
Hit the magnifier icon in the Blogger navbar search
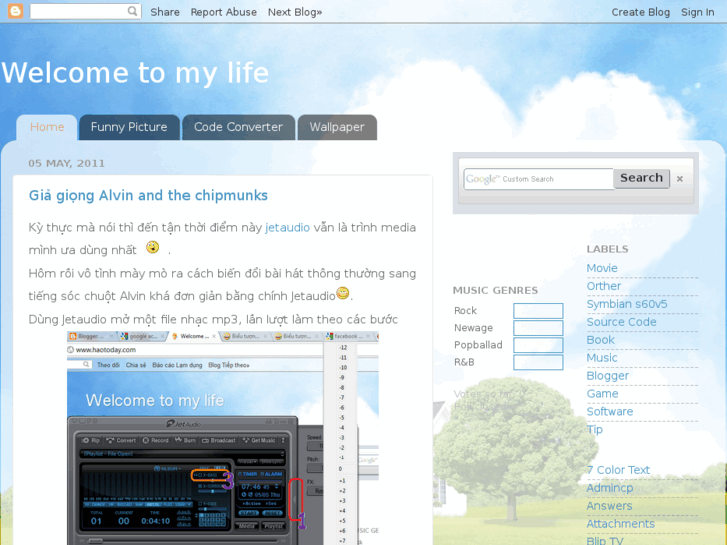(133, 11)
